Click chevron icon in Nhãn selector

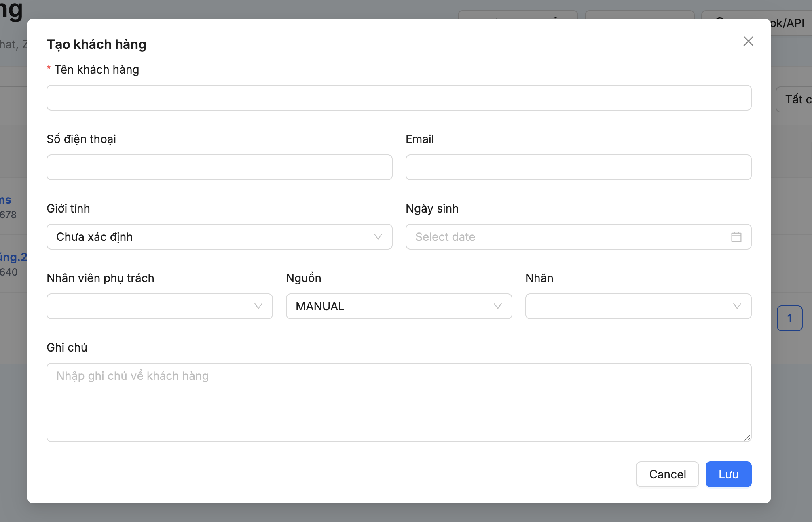point(737,306)
